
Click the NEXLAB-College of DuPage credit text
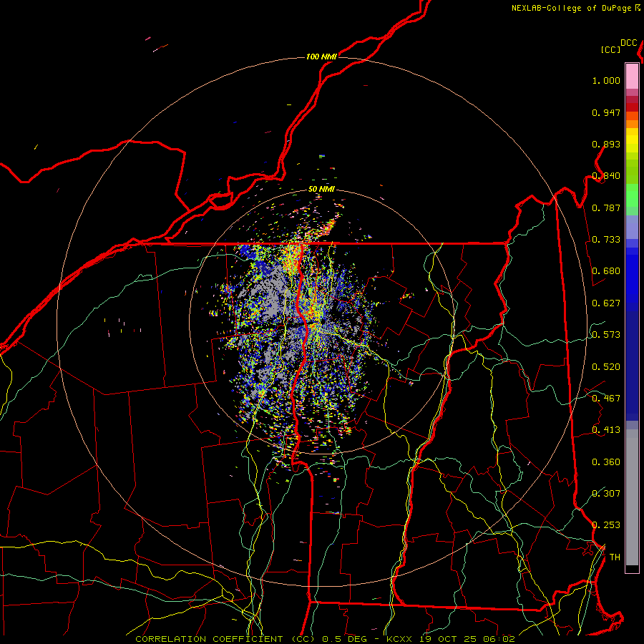point(571,8)
